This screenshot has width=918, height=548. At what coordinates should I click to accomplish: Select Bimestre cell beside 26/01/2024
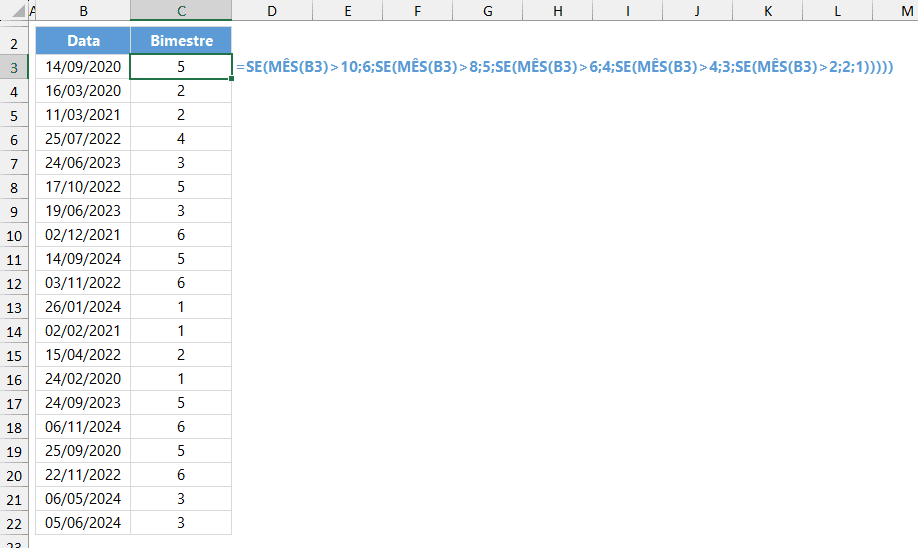tap(181, 307)
